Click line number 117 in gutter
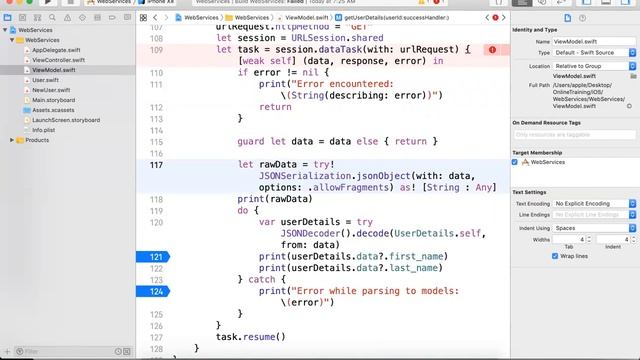The height and width of the screenshot is (360, 640). click(156, 165)
